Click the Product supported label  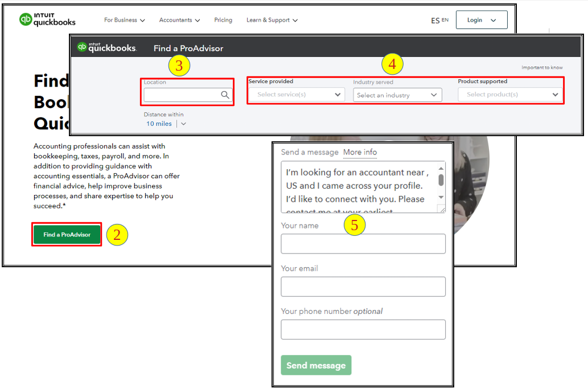point(482,81)
